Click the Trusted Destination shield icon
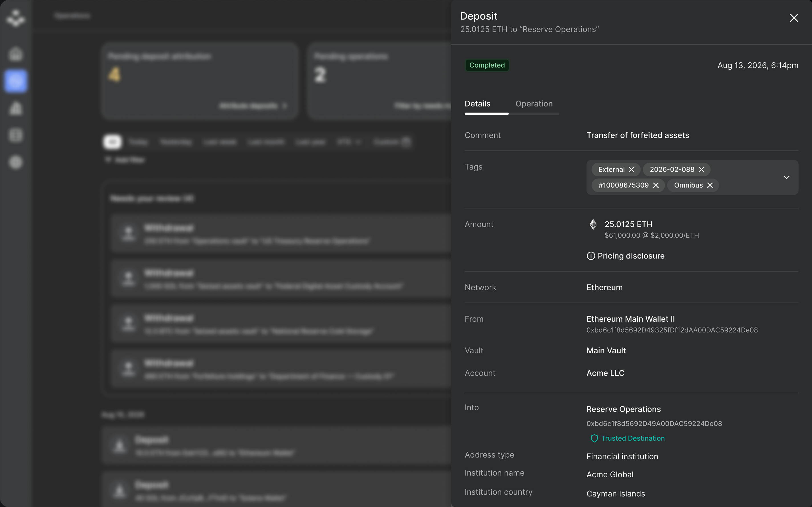This screenshot has width=812, height=507. tap(594, 438)
